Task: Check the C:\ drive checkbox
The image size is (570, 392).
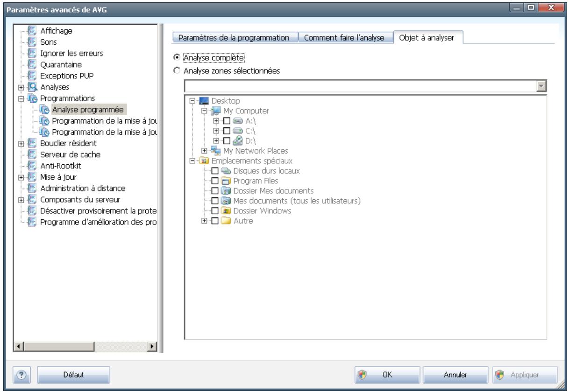Action: (227, 131)
